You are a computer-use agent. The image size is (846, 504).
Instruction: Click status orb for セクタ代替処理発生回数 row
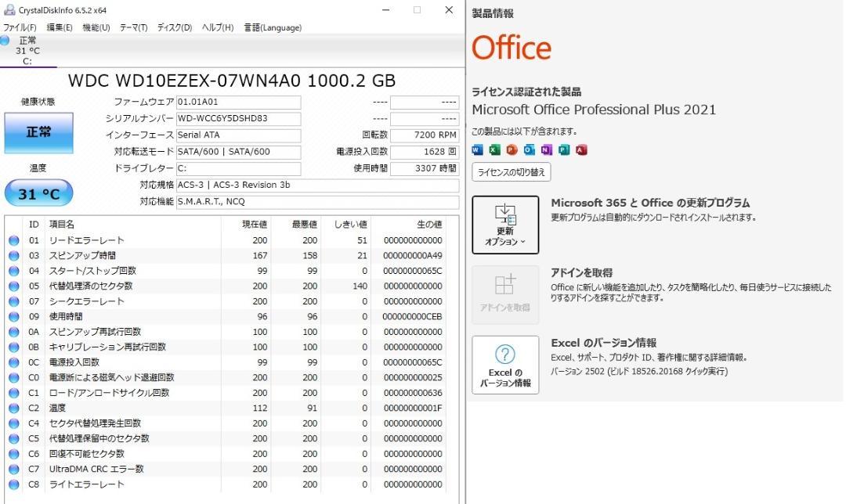point(14,423)
